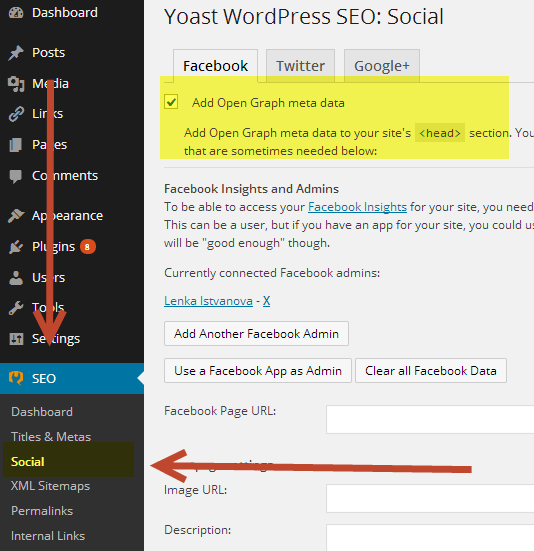Click the Users person icon

[16, 278]
